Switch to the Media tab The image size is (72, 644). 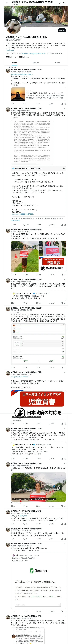point(57,63)
